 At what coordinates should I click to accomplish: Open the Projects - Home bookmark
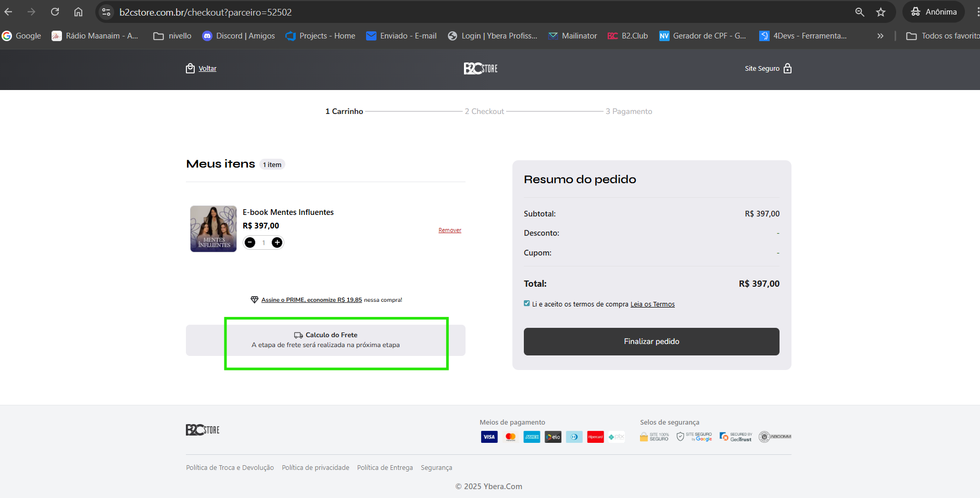320,36
